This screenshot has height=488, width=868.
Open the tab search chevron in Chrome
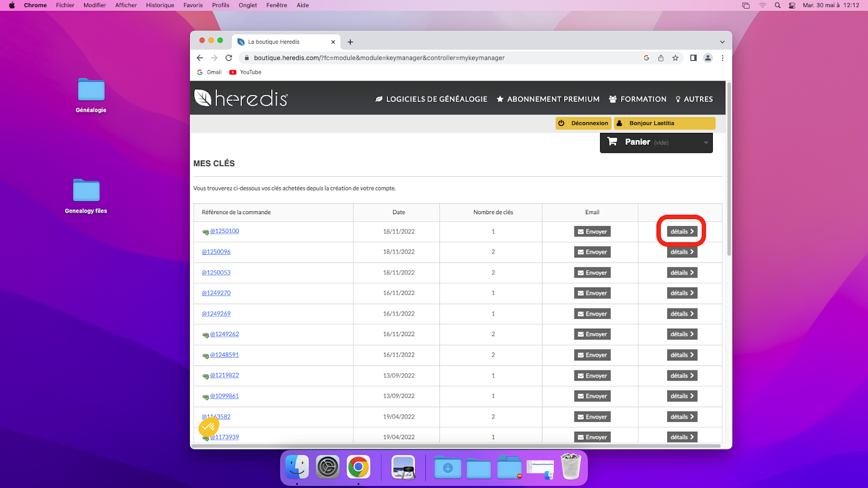click(x=722, y=42)
